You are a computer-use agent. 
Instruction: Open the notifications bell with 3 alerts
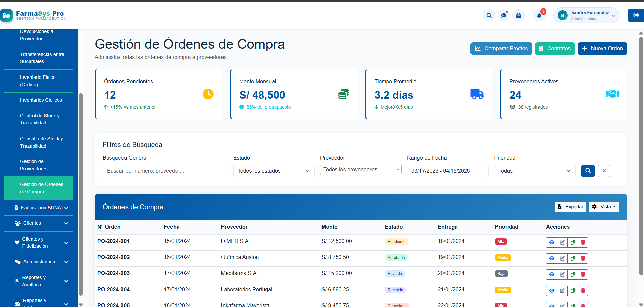click(x=539, y=15)
